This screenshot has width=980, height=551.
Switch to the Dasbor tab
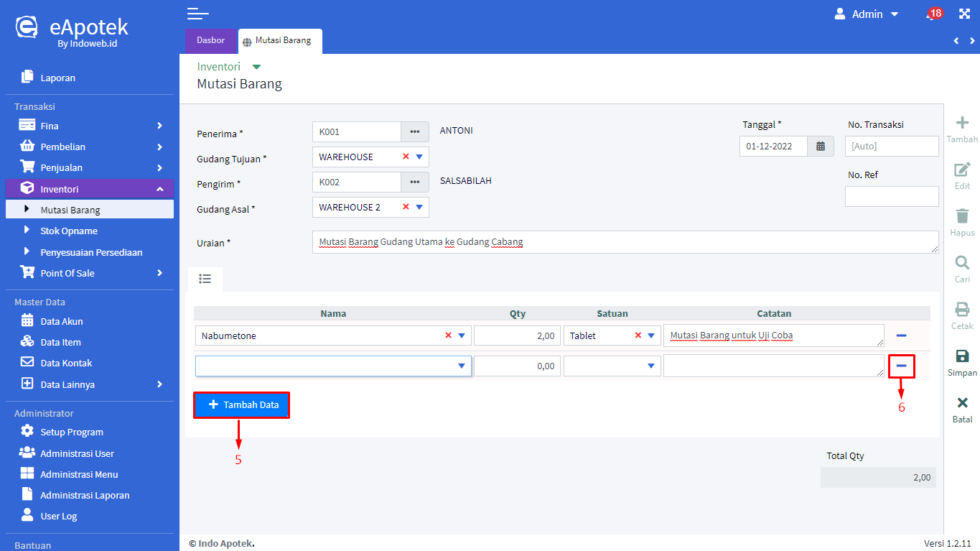click(x=210, y=40)
